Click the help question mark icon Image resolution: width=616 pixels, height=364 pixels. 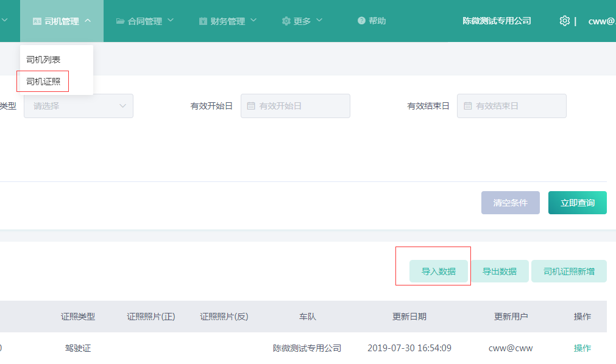(361, 21)
